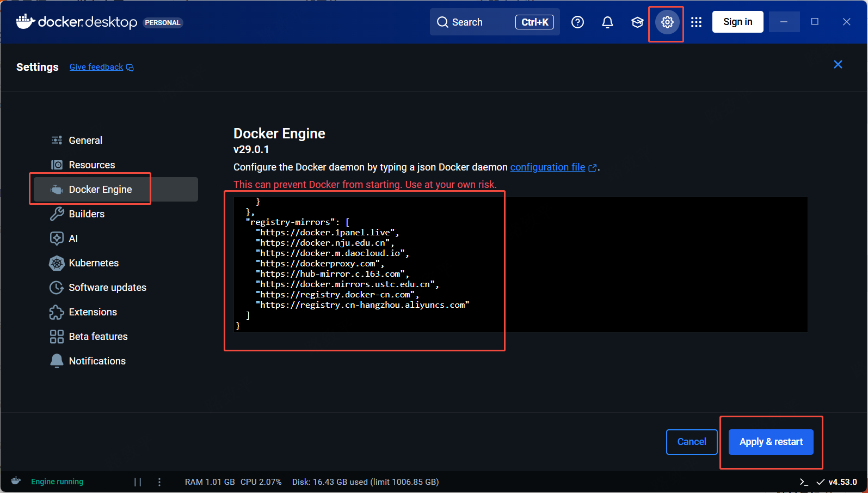This screenshot has height=493, width=868.
Task: Click the registry.cn-hangzhou.aliyuncs.com line
Action: 362,305
